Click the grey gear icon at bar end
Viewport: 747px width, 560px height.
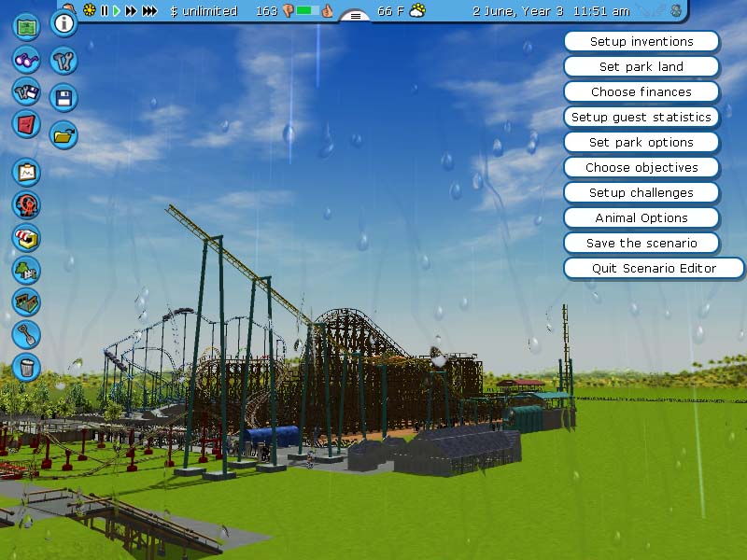[x=676, y=10]
